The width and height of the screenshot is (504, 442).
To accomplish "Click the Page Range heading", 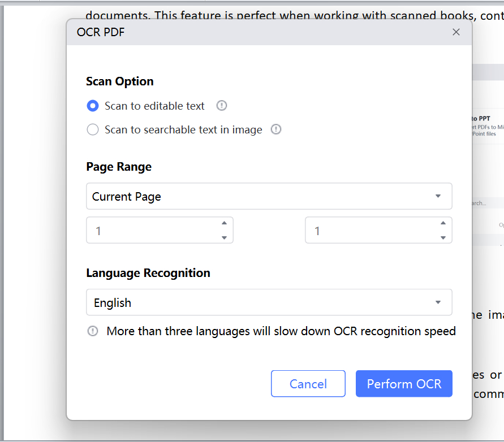I will pos(119,167).
